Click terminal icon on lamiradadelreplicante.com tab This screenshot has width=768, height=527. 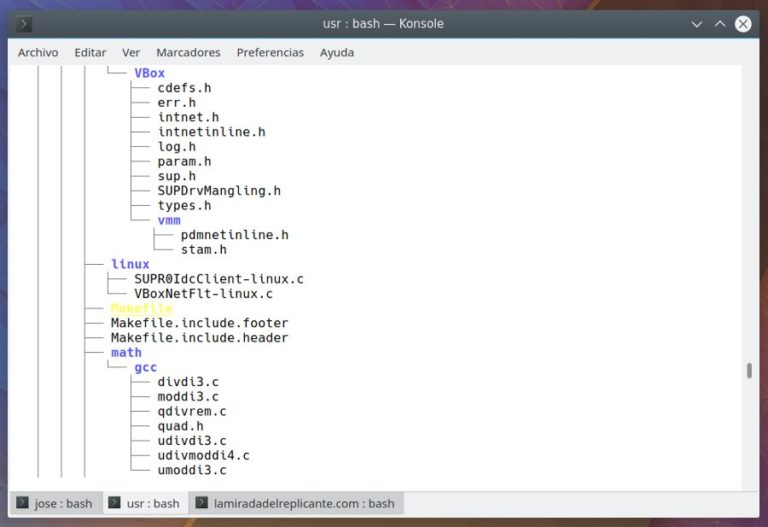201,503
